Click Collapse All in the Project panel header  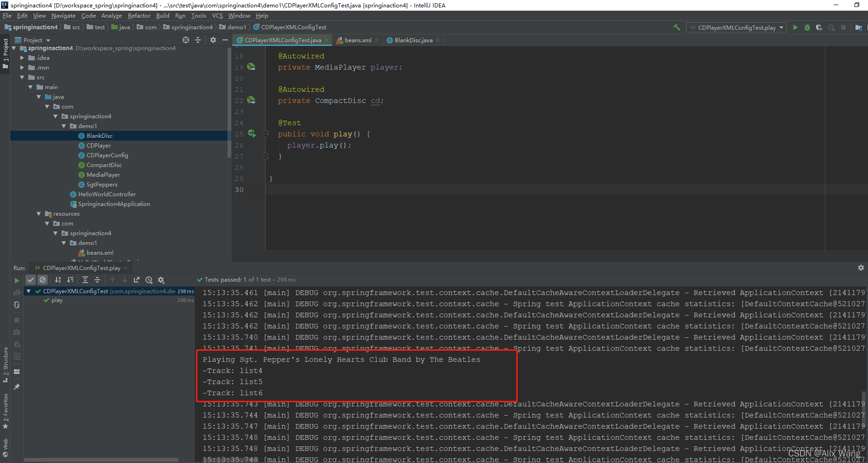[198, 40]
